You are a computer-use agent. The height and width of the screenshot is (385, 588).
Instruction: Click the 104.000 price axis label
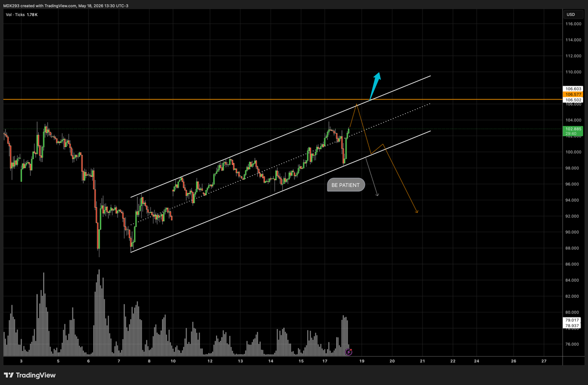(x=573, y=120)
